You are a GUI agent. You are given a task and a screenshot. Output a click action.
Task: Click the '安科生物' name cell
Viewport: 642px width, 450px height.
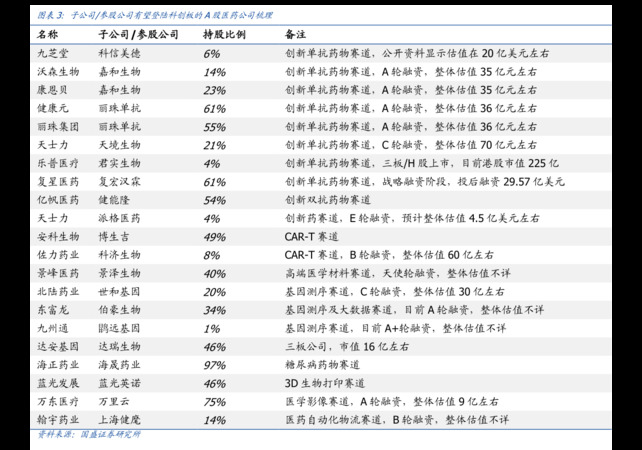tap(58, 236)
